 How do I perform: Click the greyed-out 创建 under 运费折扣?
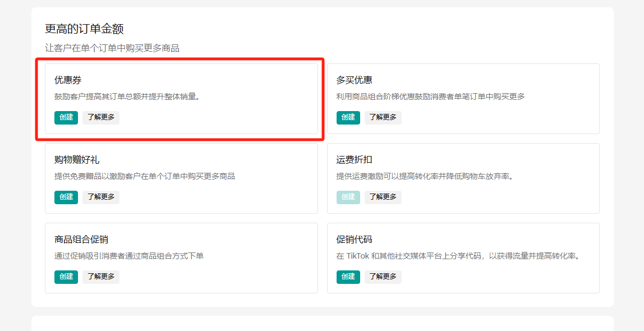(348, 197)
